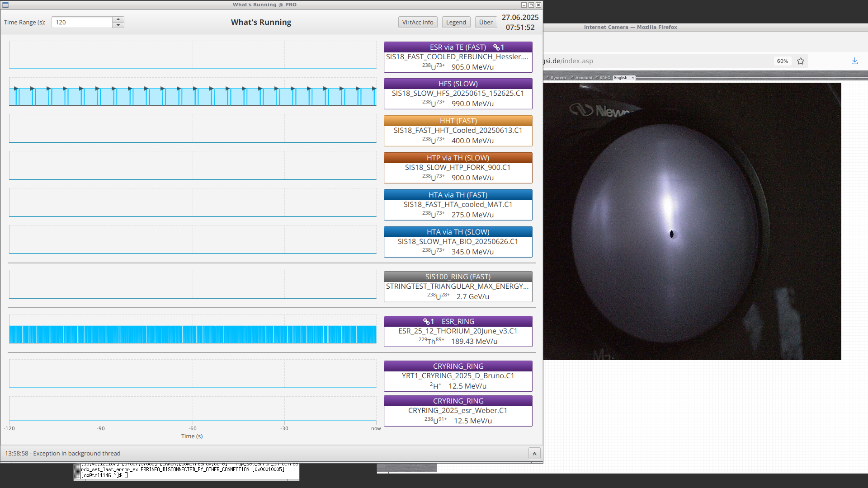Select the ESR_RING chain header

(458, 321)
